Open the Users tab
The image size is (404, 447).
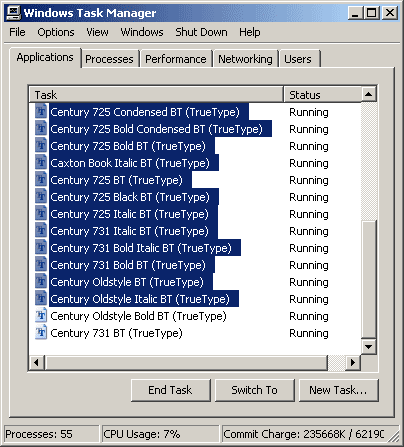click(299, 59)
